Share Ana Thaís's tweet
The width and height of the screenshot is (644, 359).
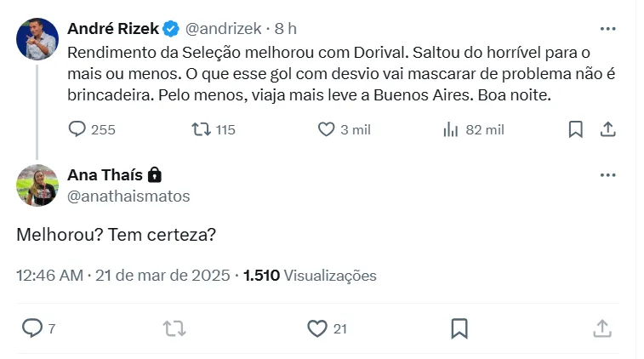pyautogui.click(x=601, y=328)
